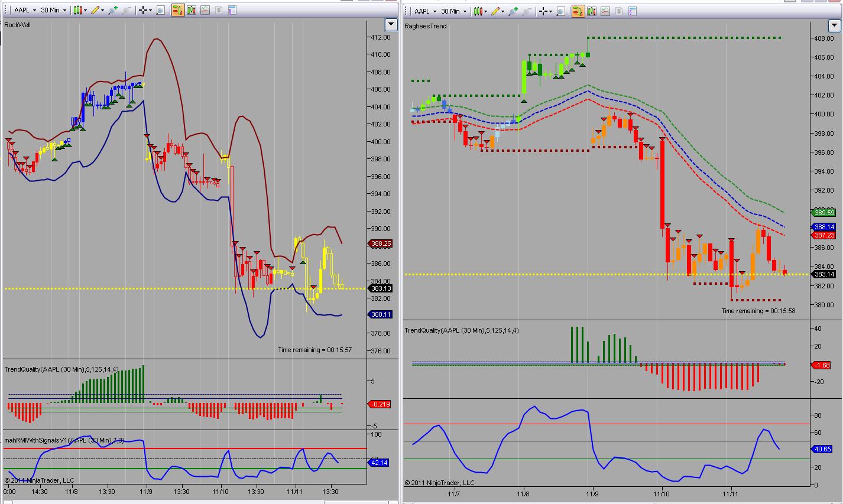Open the strategies dollar icon in RockWell chart
This screenshot has width=843, height=504.
pyautogui.click(x=218, y=10)
